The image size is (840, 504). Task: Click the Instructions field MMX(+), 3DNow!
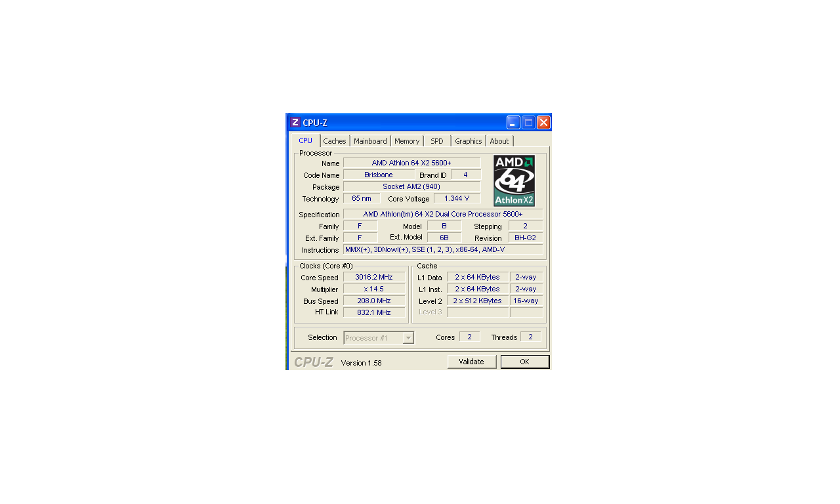tap(443, 249)
